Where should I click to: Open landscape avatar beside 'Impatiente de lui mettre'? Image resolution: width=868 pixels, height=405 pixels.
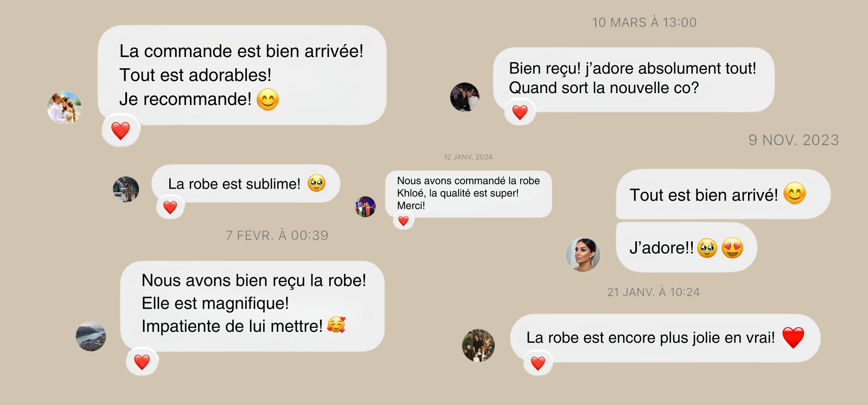tap(91, 336)
